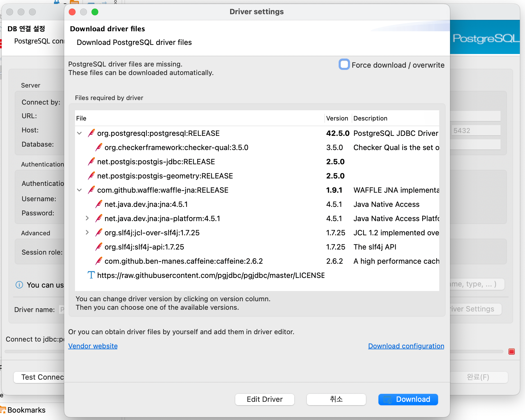
Task: Select net.postgis:postgis-jdbc:RELEASE row
Action: 257,162
